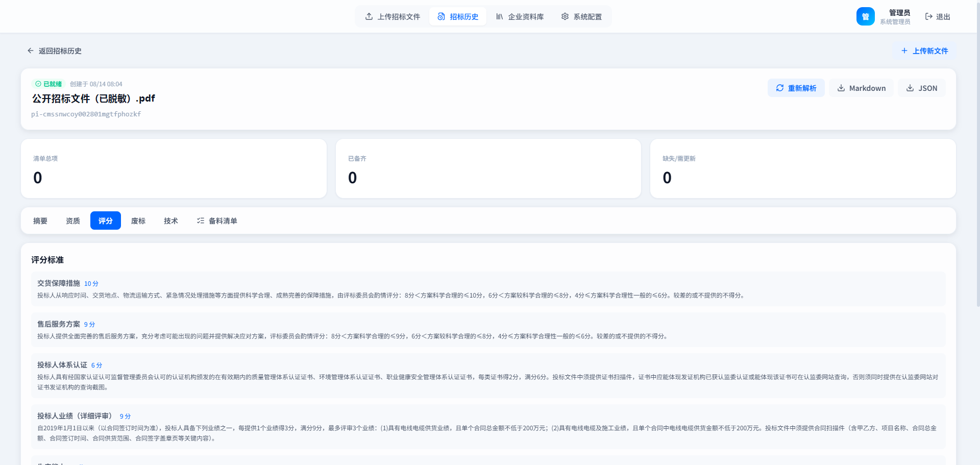This screenshot has width=980, height=465.
Task: Open the 上传招标文件 upload tab
Action: coord(393,17)
